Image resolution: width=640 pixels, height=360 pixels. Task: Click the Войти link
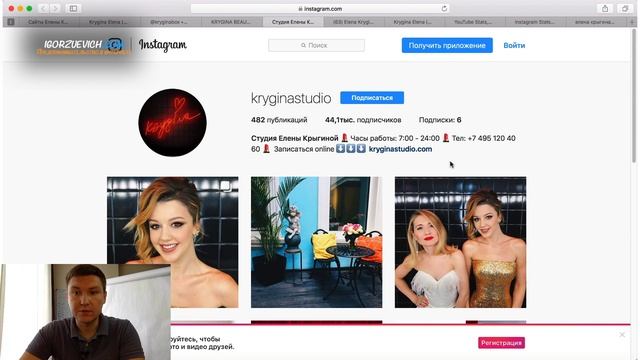click(514, 45)
